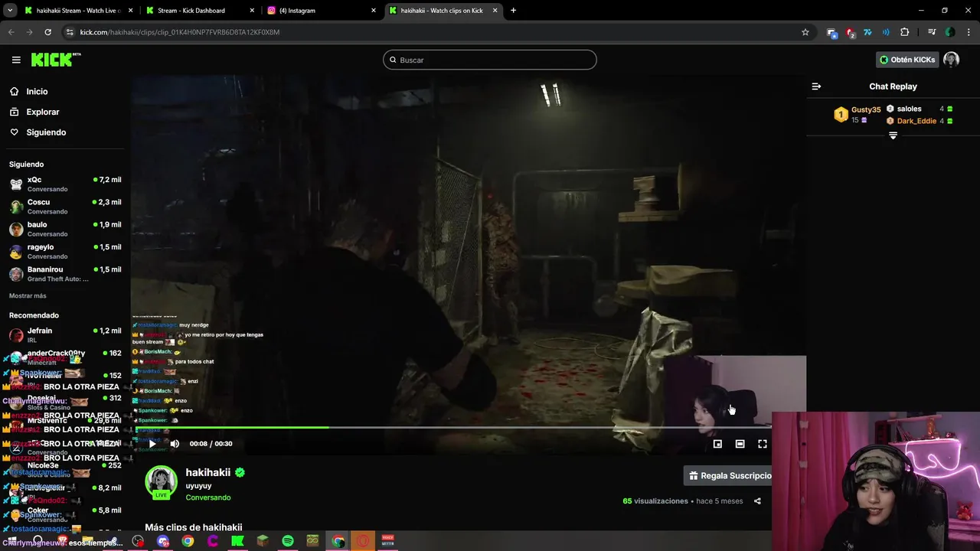Open the Kick app in the taskbar
The image size is (980, 551).
pos(237,541)
